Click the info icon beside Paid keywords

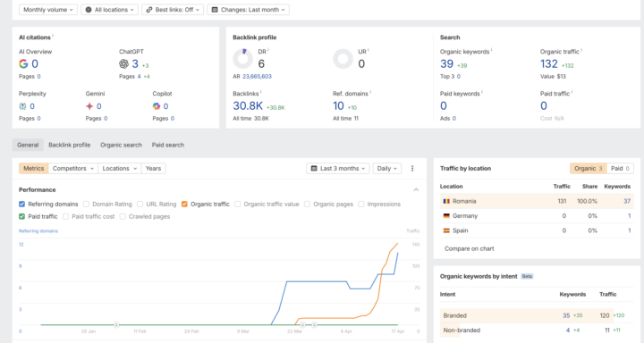[x=482, y=92]
